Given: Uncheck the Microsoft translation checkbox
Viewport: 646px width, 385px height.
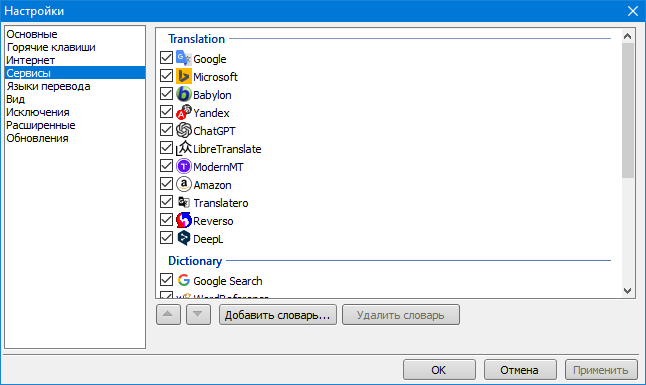Looking at the screenshot, I should click(166, 76).
